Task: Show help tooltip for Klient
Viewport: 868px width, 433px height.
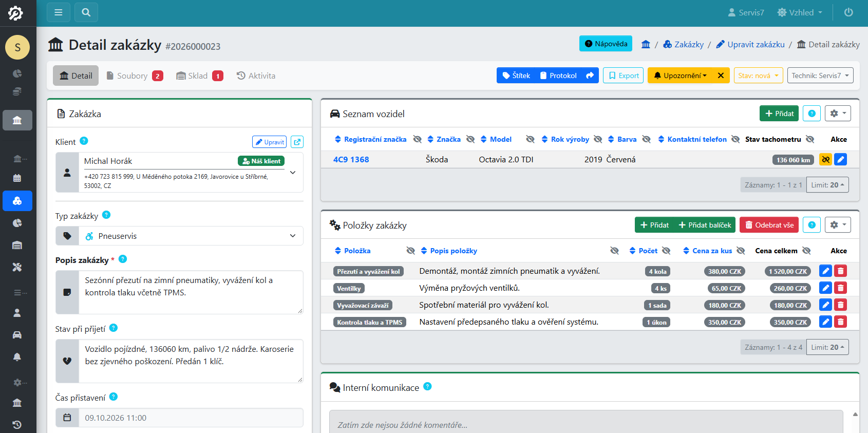Action: (84, 141)
